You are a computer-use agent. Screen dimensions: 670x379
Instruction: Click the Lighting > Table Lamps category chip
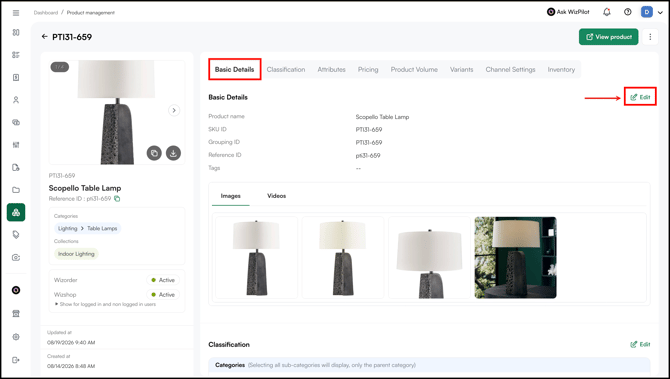tap(88, 229)
